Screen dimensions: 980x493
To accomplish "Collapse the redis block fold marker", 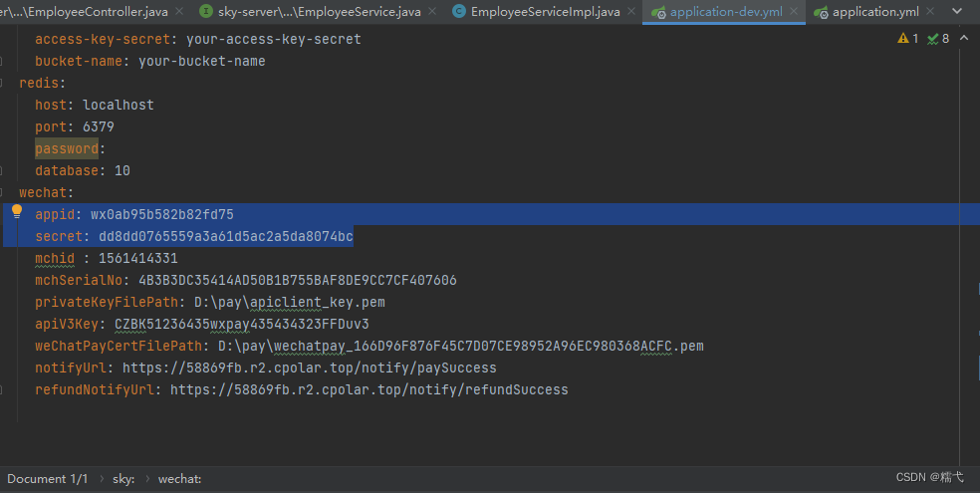I will click(2, 83).
